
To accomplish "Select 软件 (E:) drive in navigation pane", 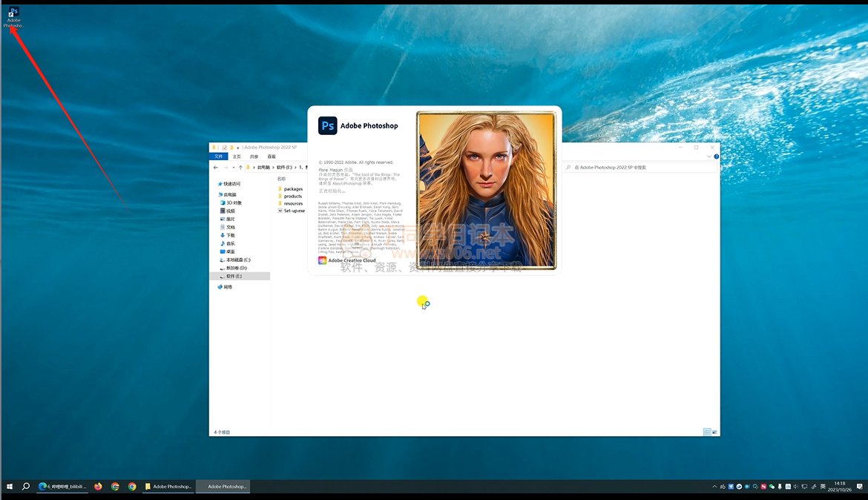I will 234,276.
